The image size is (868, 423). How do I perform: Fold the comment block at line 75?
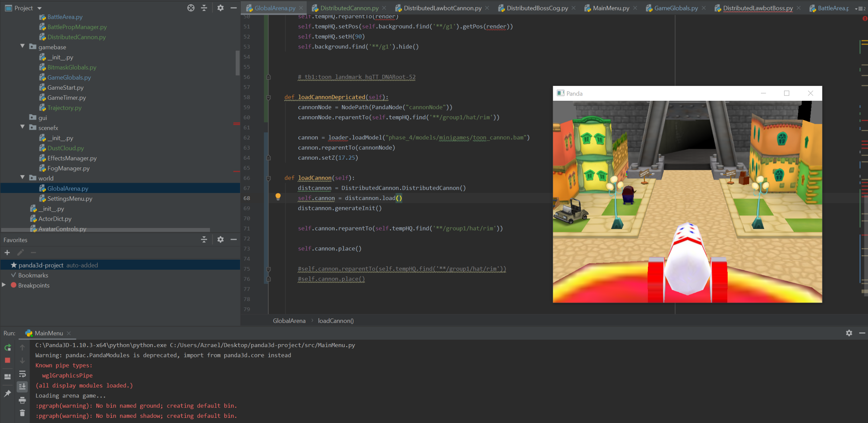pyautogui.click(x=269, y=269)
